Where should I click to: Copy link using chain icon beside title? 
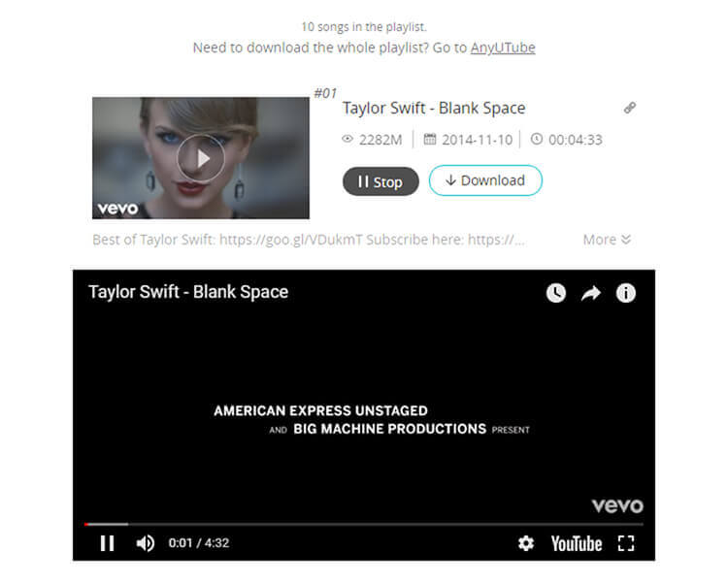(x=630, y=108)
